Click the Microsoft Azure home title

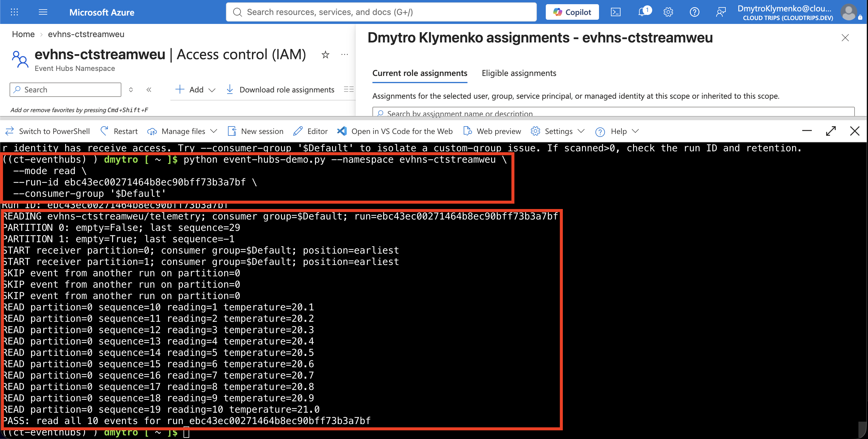pyautogui.click(x=102, y=13)
